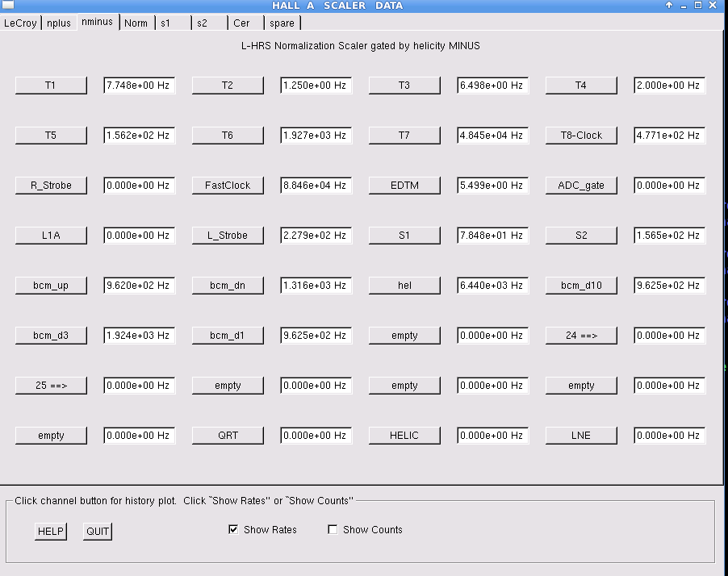
Task: Enable the Show Rates checkbox
Action: [233, 529]
